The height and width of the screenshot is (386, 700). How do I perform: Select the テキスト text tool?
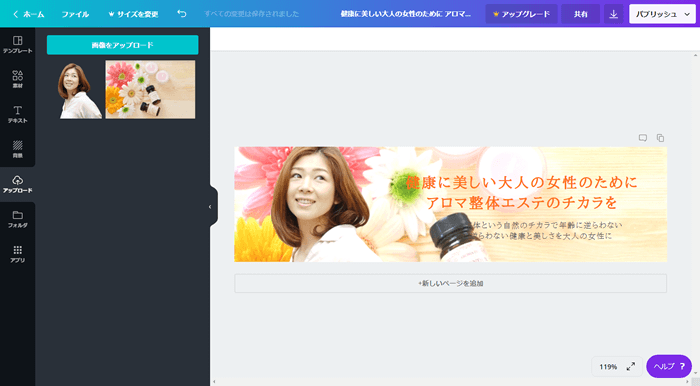point(17,114)
